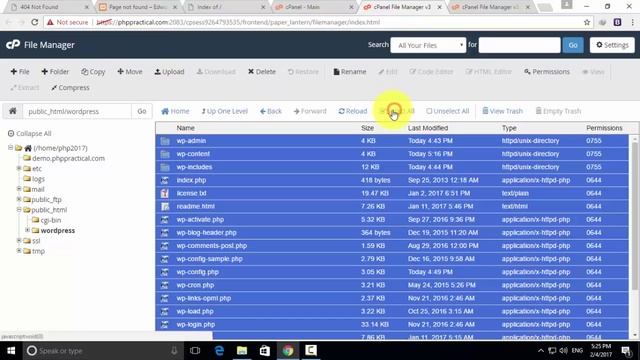Click the license.txt file icon
The height and width of the screenshot is (360, 640).
pyautogui.click(x=165, y=193)
